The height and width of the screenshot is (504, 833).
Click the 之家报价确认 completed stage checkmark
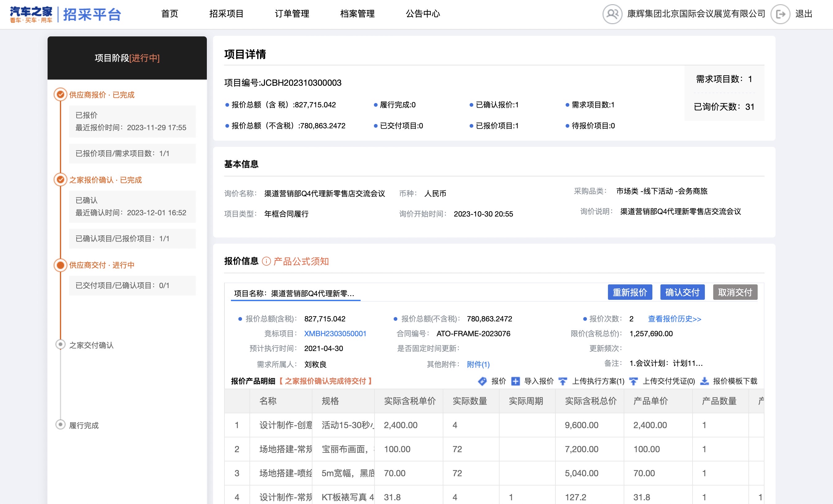tap(60, 180)
